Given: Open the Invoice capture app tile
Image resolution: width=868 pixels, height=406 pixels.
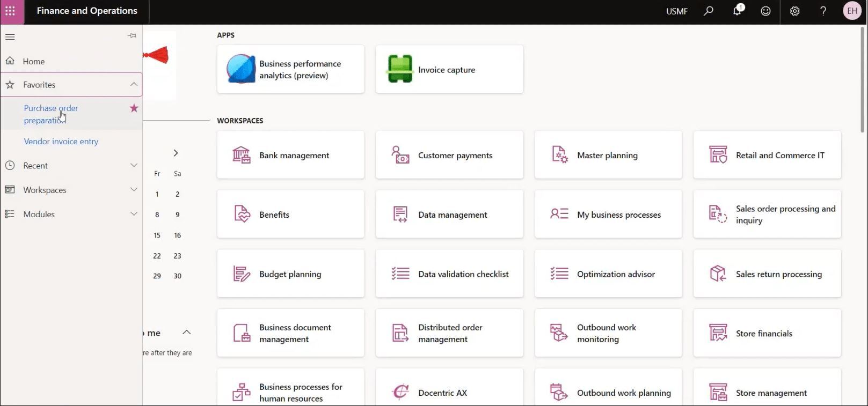Looking at the screenshot, I should [x=449, y=70].
